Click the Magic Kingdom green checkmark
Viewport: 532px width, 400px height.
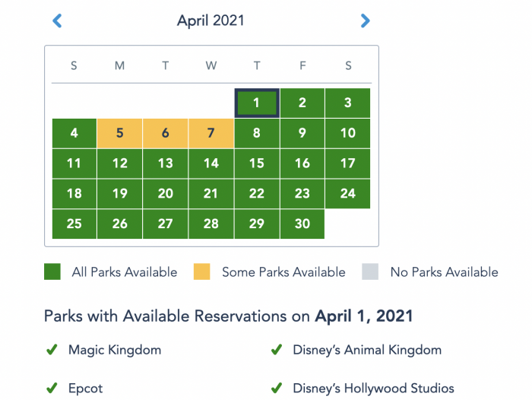pyautogui.click(x=52, y=349)
